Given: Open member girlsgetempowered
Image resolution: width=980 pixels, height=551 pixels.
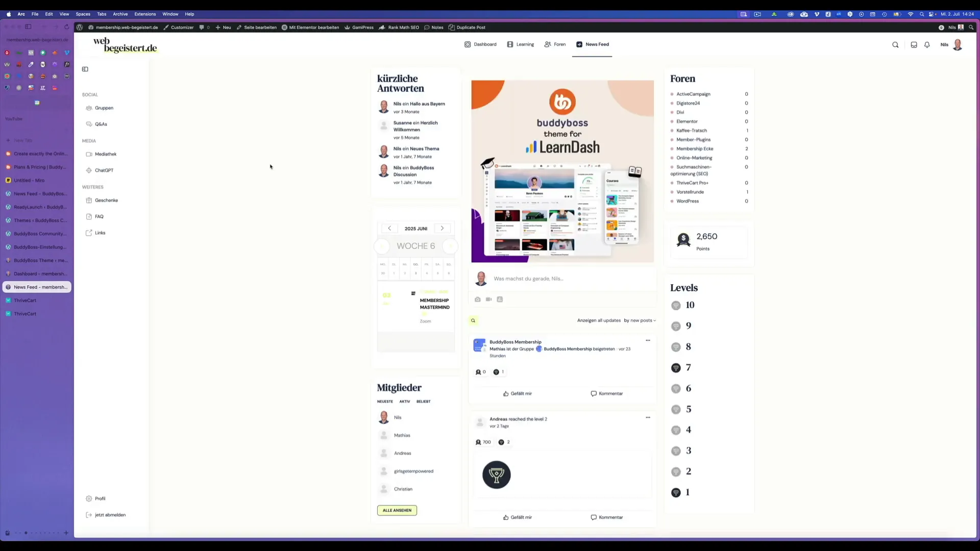Looking at the screenshot, I should pyautogui.click(x=413, y=471).
